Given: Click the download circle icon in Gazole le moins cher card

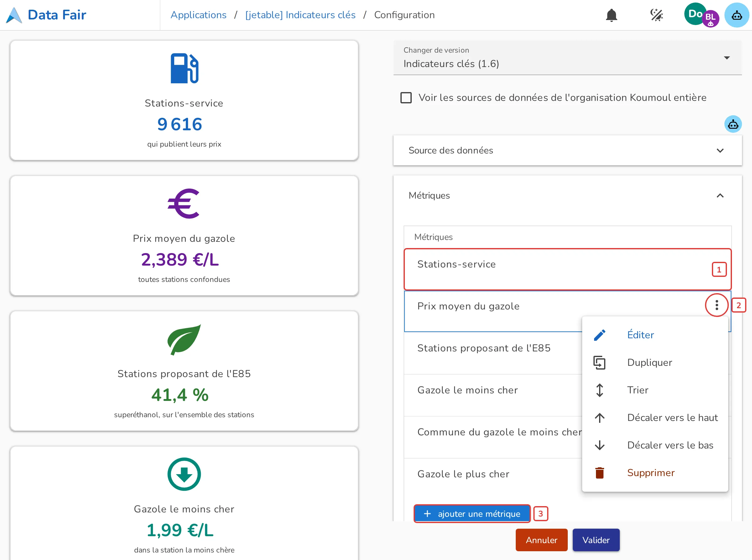Looking at the screenshot, I should tap(184, 474).
